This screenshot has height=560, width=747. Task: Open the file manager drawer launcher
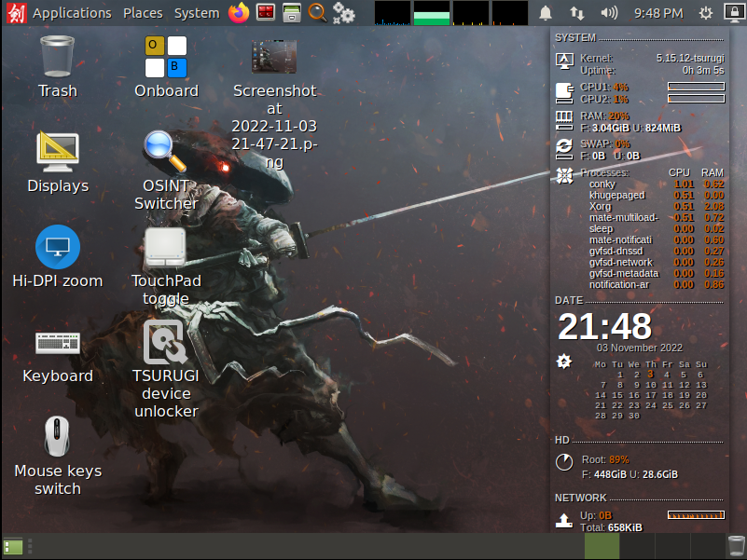(x=292, y=13)
